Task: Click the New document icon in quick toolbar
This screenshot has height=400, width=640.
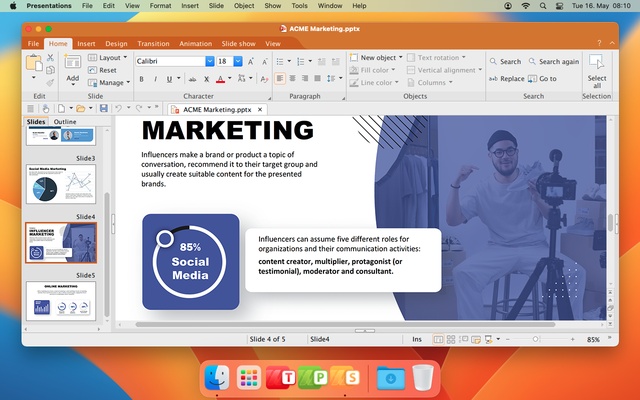Action: pos(61,109)
